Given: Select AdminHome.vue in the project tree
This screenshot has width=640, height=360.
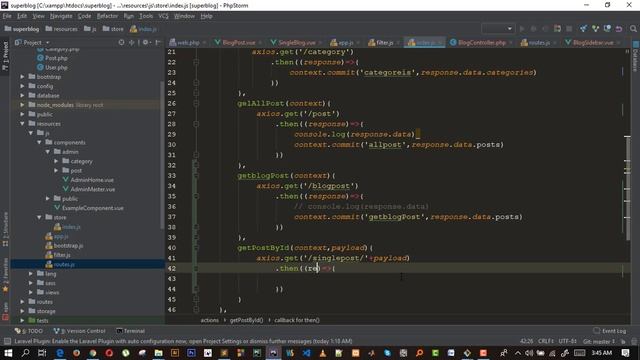Looking at the screenshot, I should 92,180.
